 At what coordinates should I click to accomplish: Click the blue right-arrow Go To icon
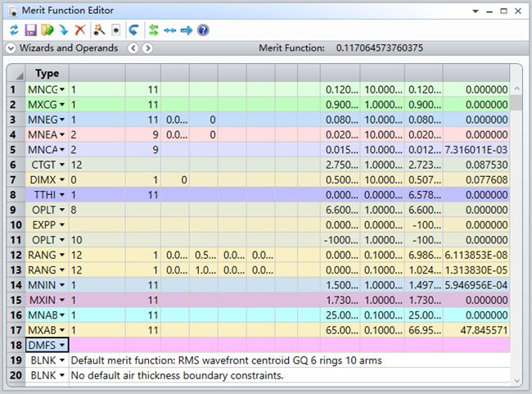[186, 30]
